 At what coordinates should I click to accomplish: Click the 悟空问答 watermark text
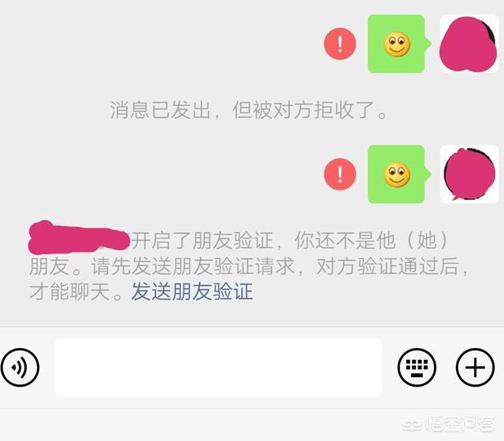point(460,424)
